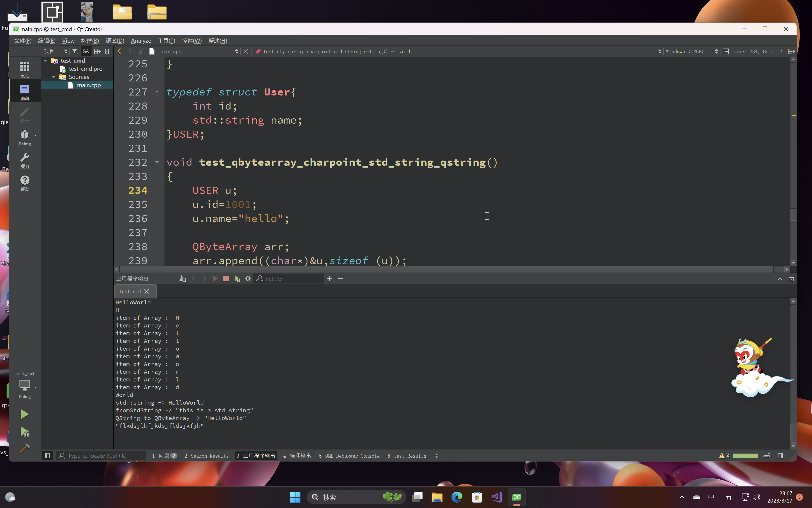Select main.cpp in project tree
This screenshot has height=508, width=812.
[89, 85]
